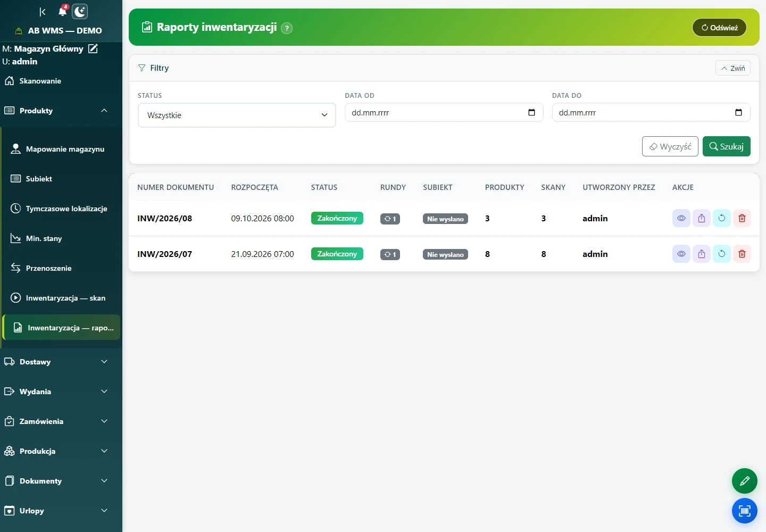Delete INW/2026/08 with trash icon
This screenshot has height=532, width=766.
[x=742, y=218]
